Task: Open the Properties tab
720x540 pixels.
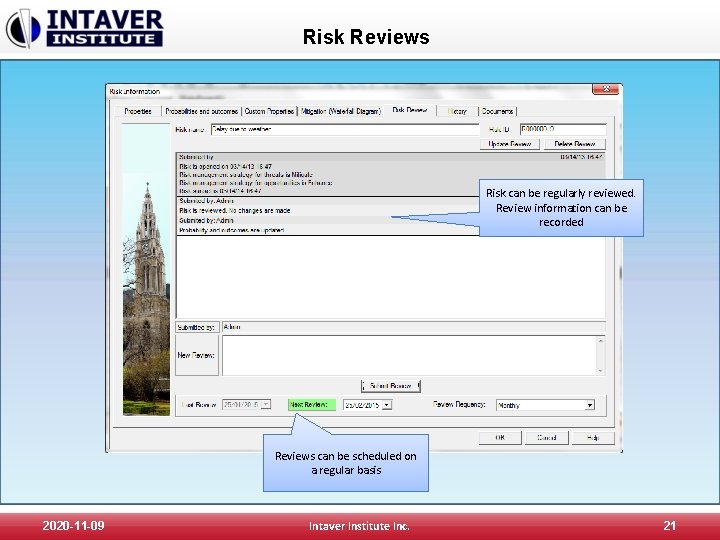Action: click(x=138, y=111)
